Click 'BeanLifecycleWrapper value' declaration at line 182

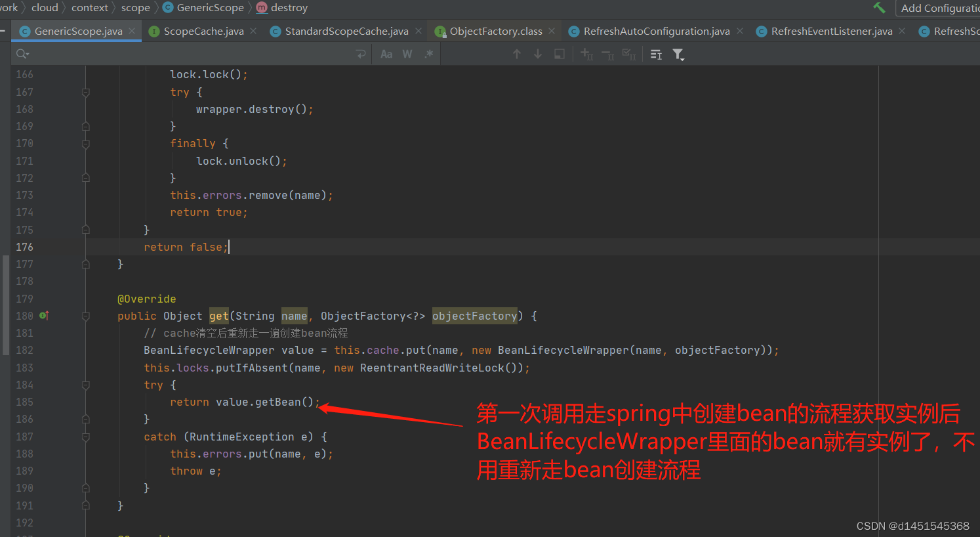228,350
